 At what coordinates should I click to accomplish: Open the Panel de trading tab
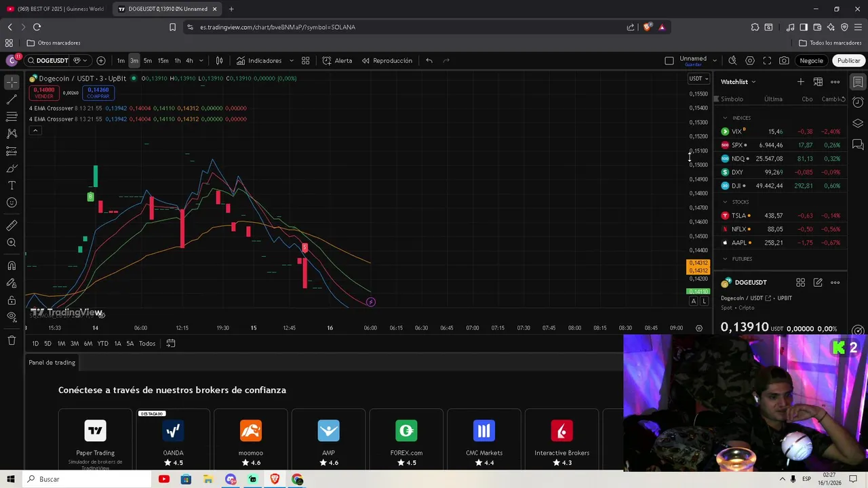(x=52, y=363)
